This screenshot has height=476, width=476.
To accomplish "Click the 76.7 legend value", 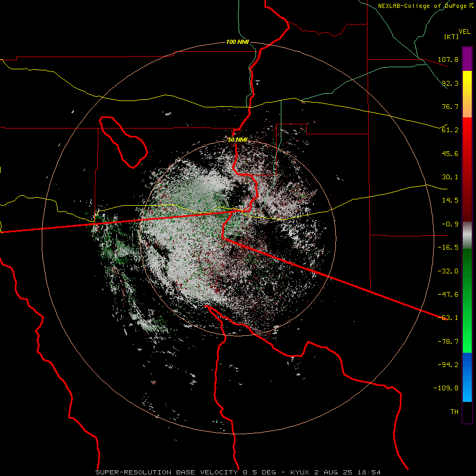I will pyautogui.click(x=450, y=106).
